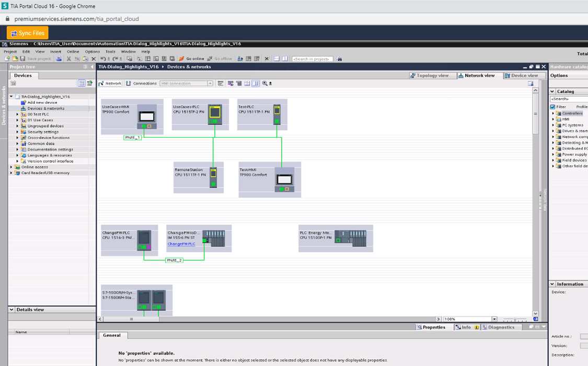Select Common data tree item
Image resolution: width=588 pixels, height=366 pixels.
(x=41, y=144)
